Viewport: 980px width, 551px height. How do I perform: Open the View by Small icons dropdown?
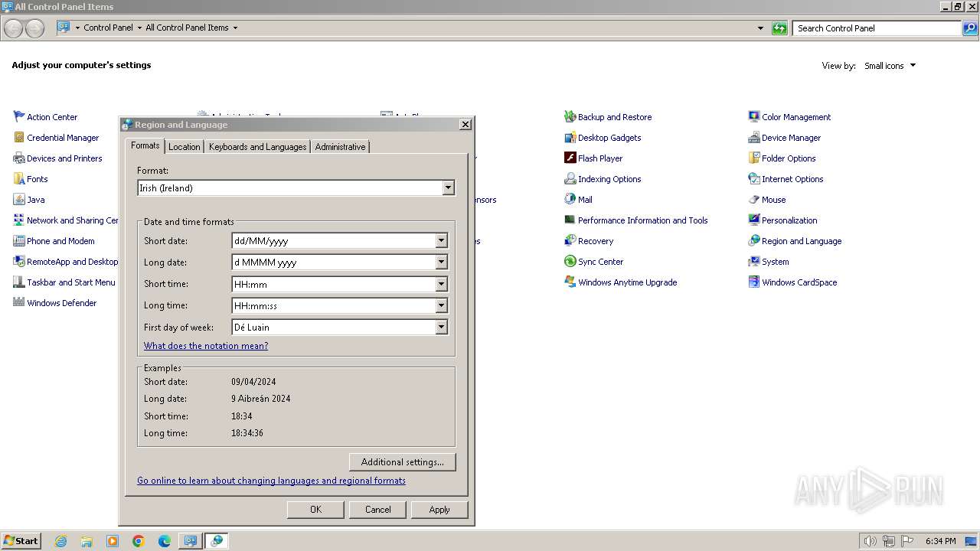pyautogui.click(x=890, y=66)
